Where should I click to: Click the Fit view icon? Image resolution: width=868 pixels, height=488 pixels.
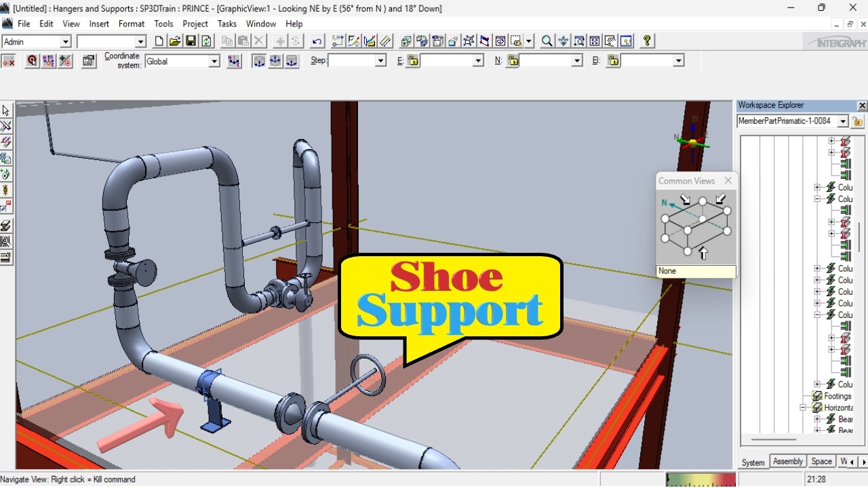(x=594, y=41)
